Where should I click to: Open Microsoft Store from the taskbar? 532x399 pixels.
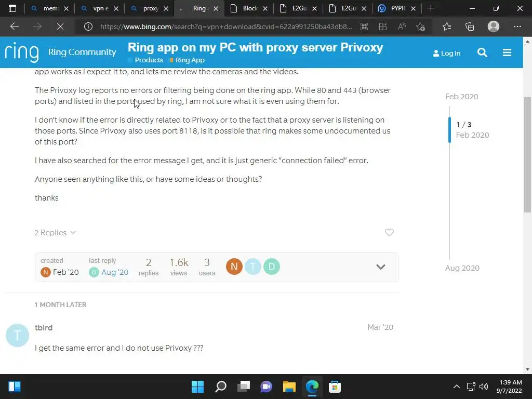pos(335,387)
